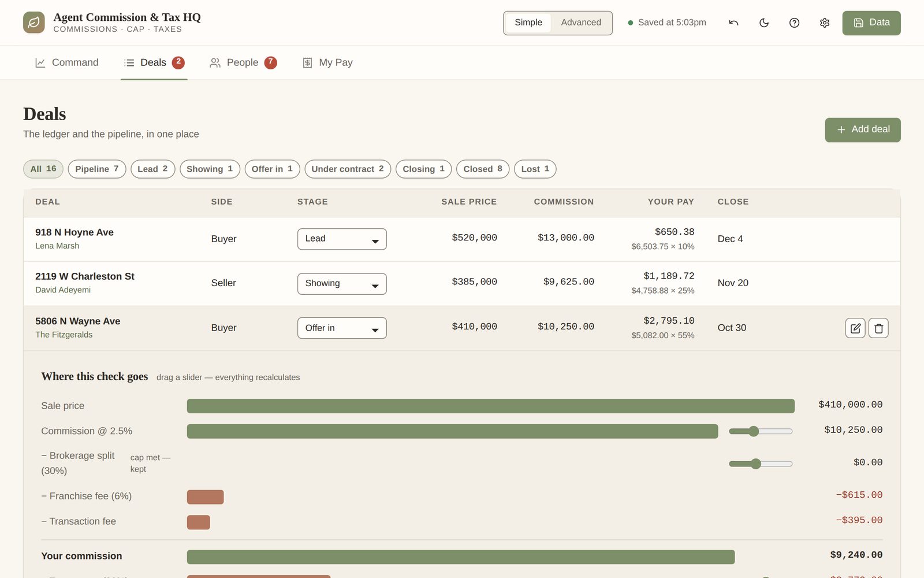The image size is (924, 578).
Task: Open the Data button
Action: 871,23
